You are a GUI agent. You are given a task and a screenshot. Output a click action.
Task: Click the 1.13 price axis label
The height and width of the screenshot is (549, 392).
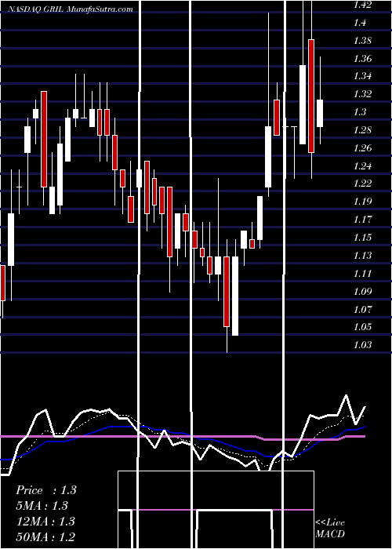point(362,255)
